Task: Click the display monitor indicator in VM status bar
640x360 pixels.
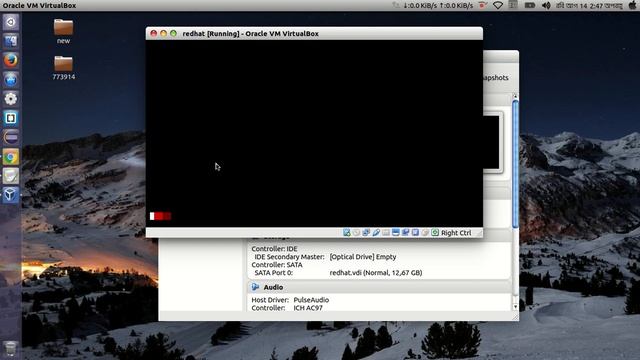Action: click(x=396, y=233)
